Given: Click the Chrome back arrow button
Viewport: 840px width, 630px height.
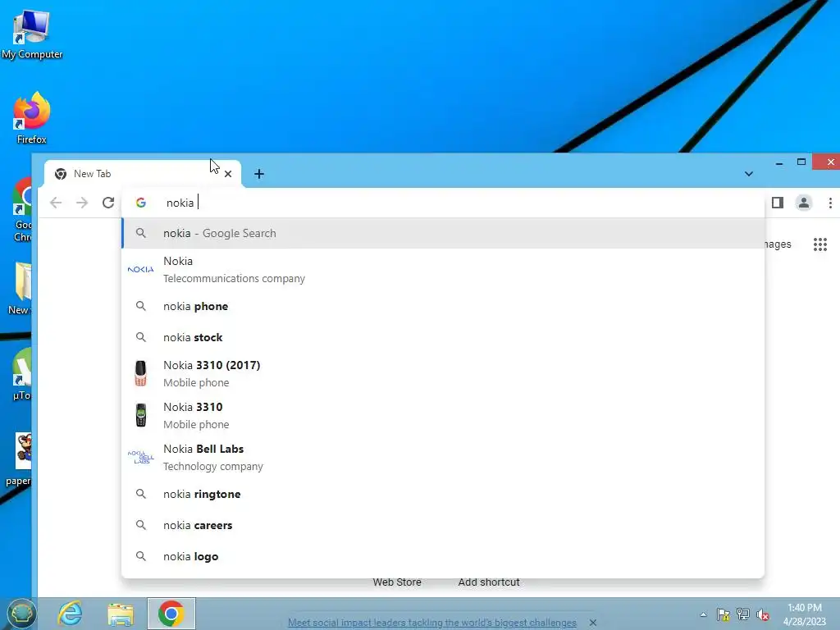Looking at the screenshot, I should pyautogui.click(x=56, y=203).
